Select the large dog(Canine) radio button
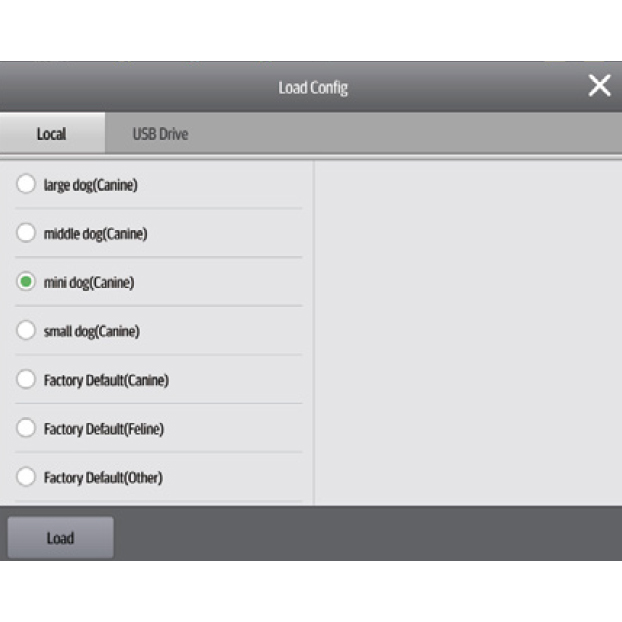Image resolution: width=622 pixels, height=622 pixels. point(27,185)
